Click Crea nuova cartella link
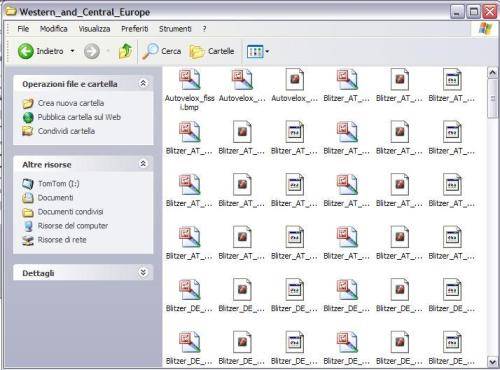The image size is (500, 370). coord(71,103)
